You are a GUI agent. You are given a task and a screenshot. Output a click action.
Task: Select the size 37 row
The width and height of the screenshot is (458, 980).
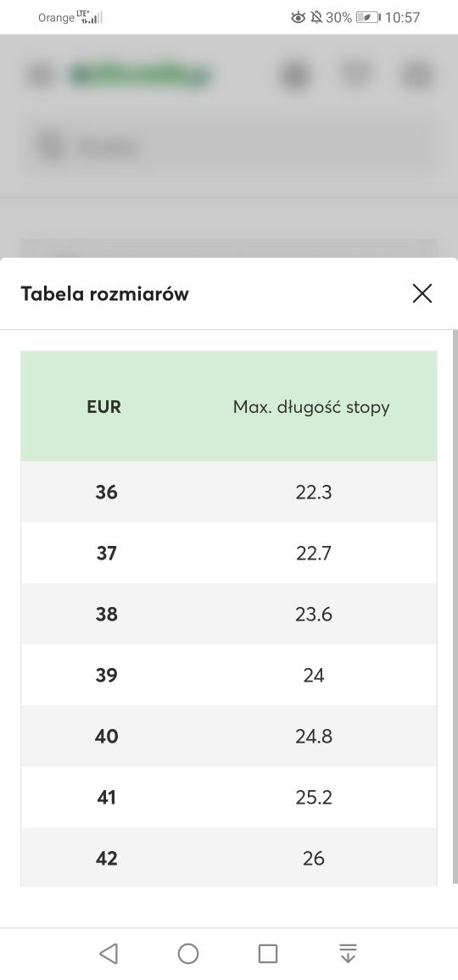[229, 553]
